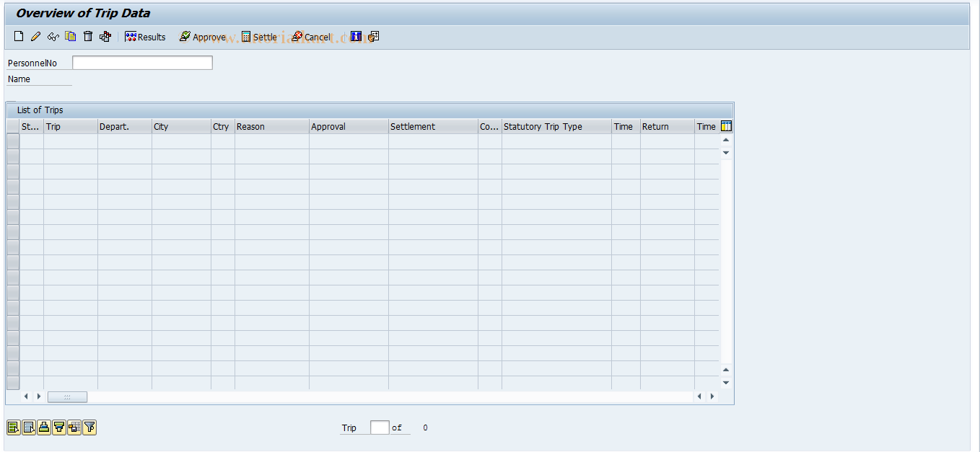The image size is (980, 452).
Task: Select the Trip column header
Action: coord(71,126)
